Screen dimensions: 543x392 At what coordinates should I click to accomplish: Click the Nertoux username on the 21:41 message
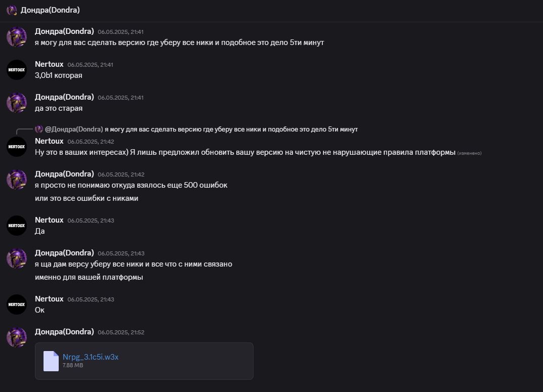point(49,64)
